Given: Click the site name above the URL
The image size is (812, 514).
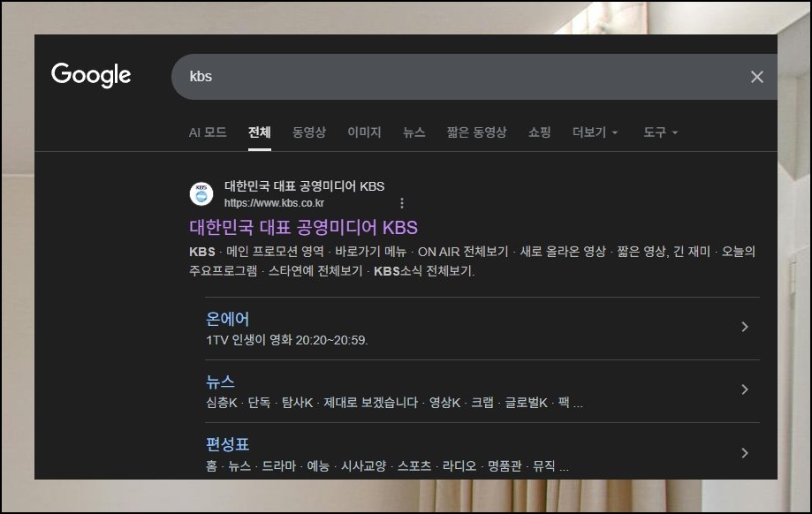Looking at the screenshot, I should coord(305,186).
